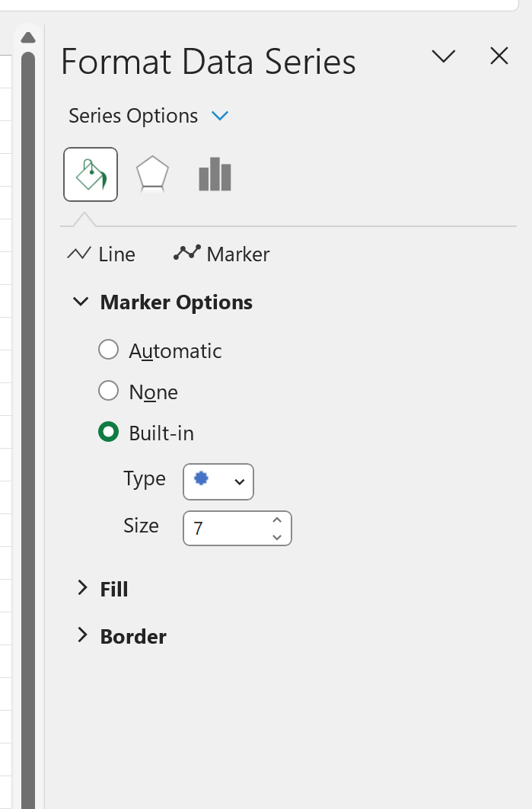The image size is (532, 809).
Task: Click the down arrow to decrease marker Size
Action: [x=277, y=539]
